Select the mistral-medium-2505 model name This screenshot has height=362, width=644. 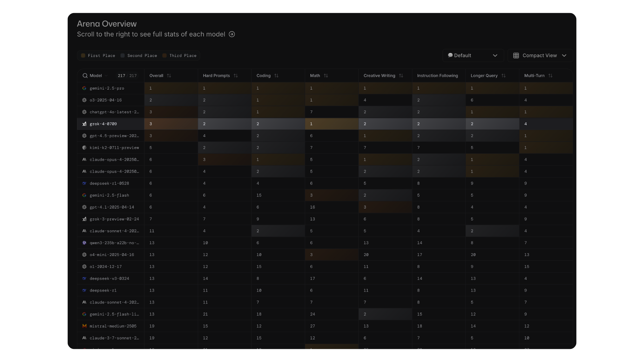[113, 326]
